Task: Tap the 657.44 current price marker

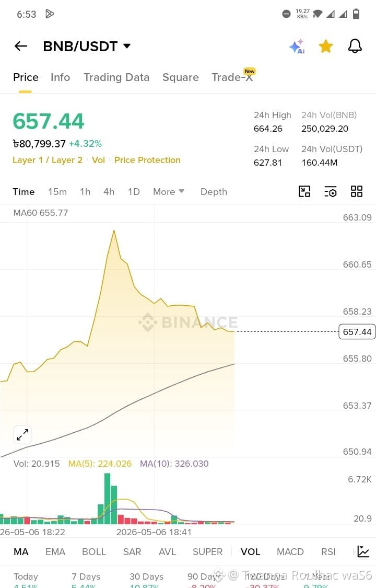Action: point(357,332)
